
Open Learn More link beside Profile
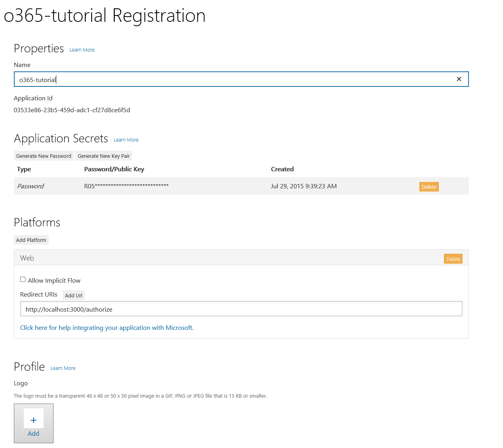[63, 368]
